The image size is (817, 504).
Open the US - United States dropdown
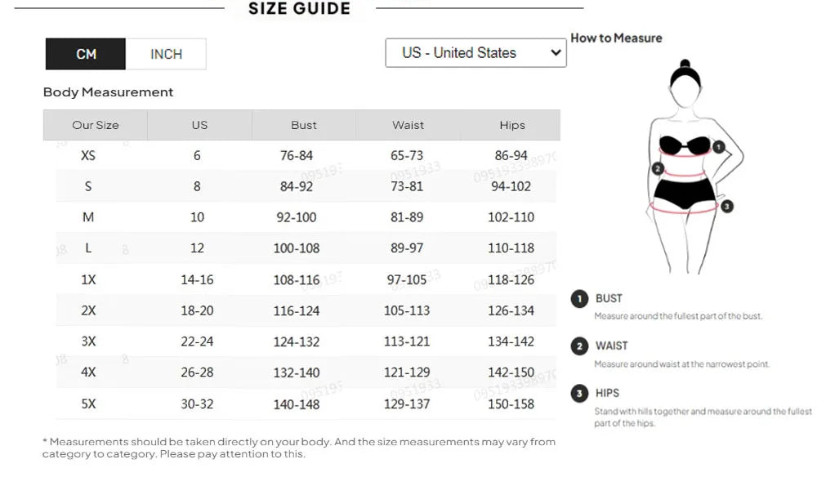[475, 52]
